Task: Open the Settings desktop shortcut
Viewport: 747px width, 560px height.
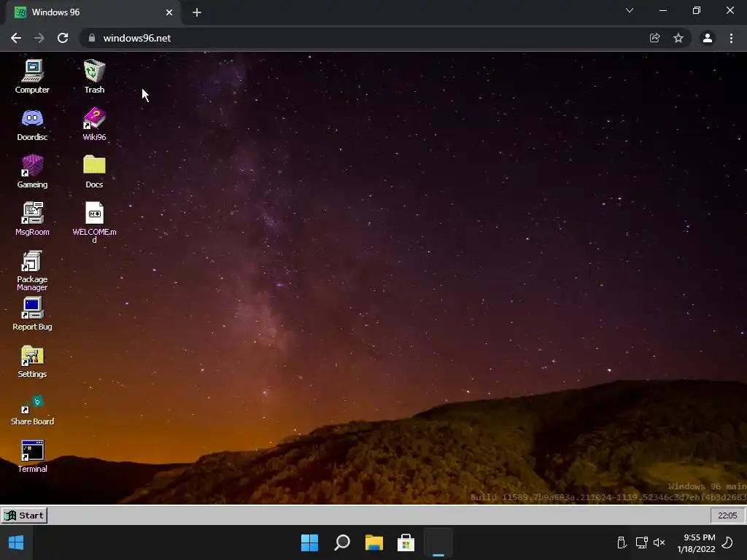Action: click(32, 362)
